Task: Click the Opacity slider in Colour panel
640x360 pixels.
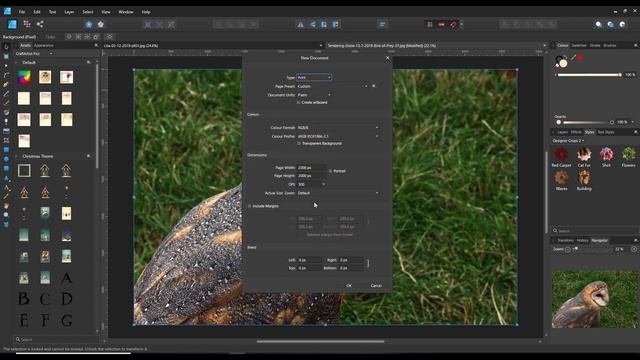Action: (585, 122)
